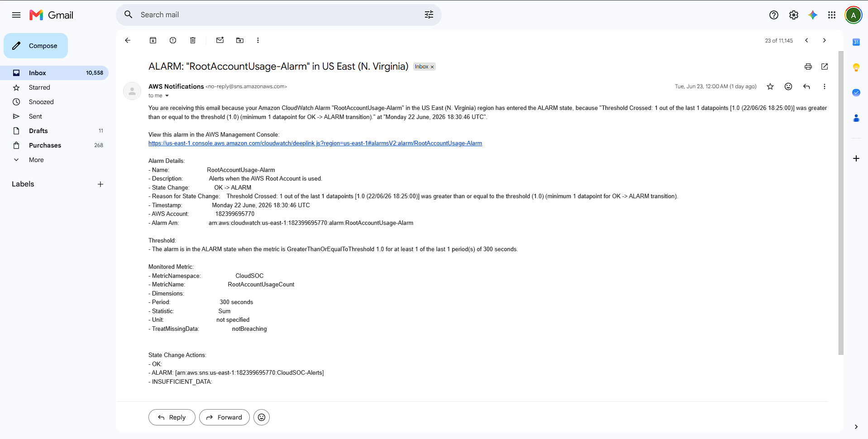The image size is (868, 439).
Task: Go to the newer email
Action: (x=806, y=40)
